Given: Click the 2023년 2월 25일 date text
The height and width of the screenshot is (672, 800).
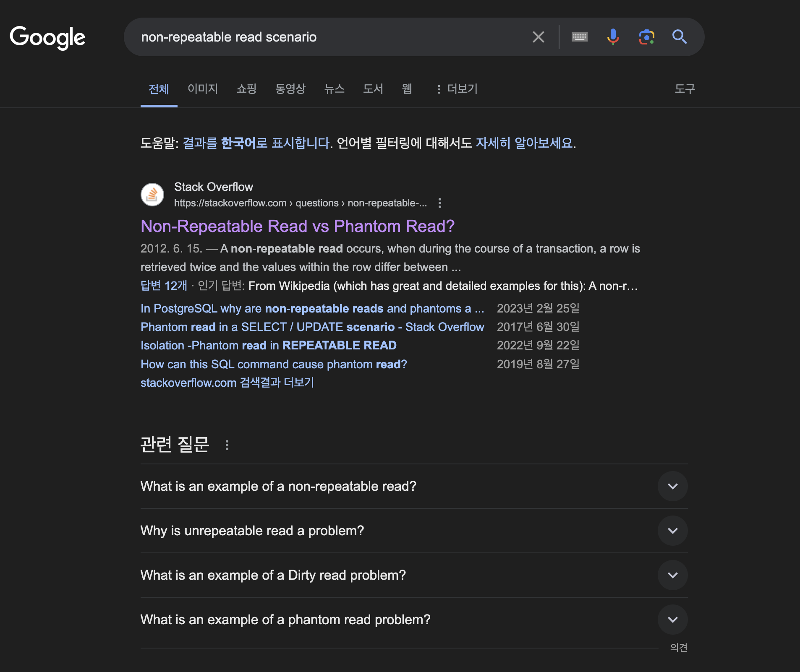Looking at the screenshot, I should coord(538,309).
